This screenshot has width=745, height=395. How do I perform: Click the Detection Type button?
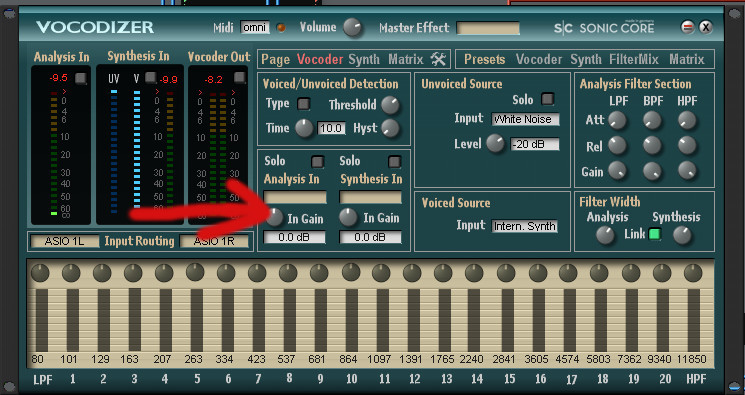tap(303, 104)
